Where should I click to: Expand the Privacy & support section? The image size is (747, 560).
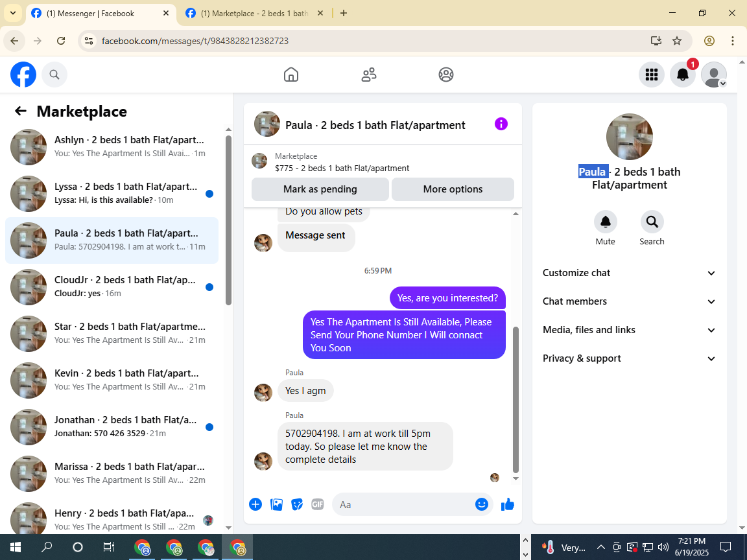(x=630, y=358)
